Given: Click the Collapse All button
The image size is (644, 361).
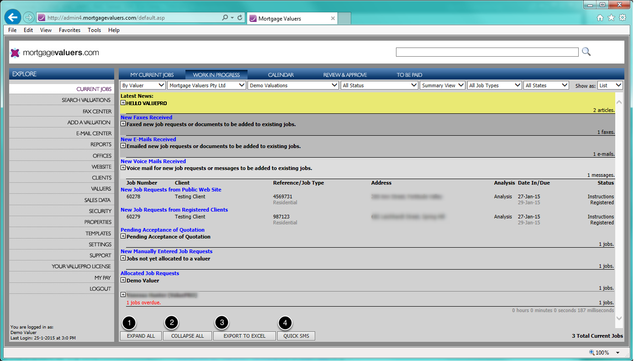Looking at the screenshot, I should pos(187,336).
